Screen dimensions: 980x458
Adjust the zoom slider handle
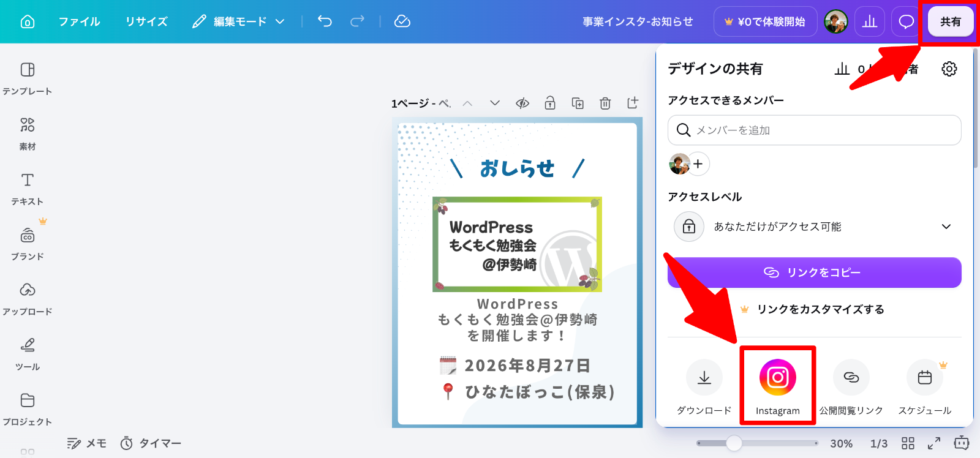pos(734,443)
